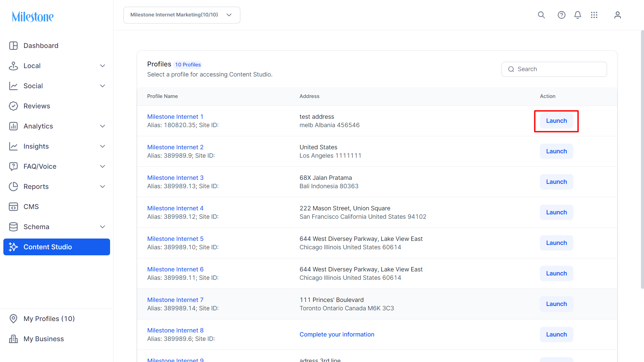Launch Content Studio for Milestone Internet 2
This screenshot has height=362, width=644.
[x=556, y=151]
